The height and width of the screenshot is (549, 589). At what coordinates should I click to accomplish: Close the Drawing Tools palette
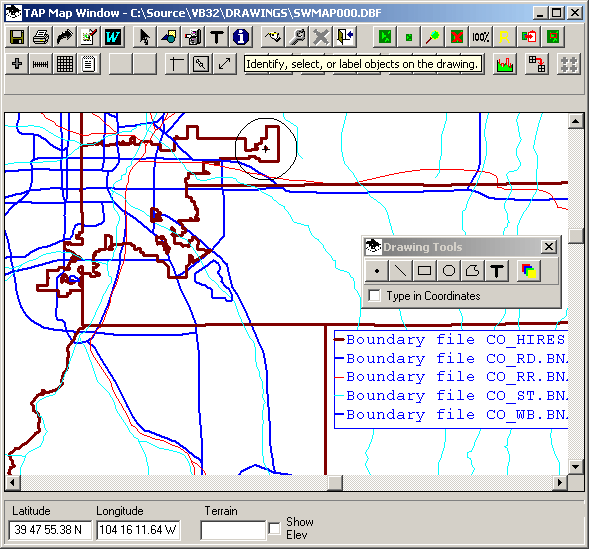tap(548, 247)
